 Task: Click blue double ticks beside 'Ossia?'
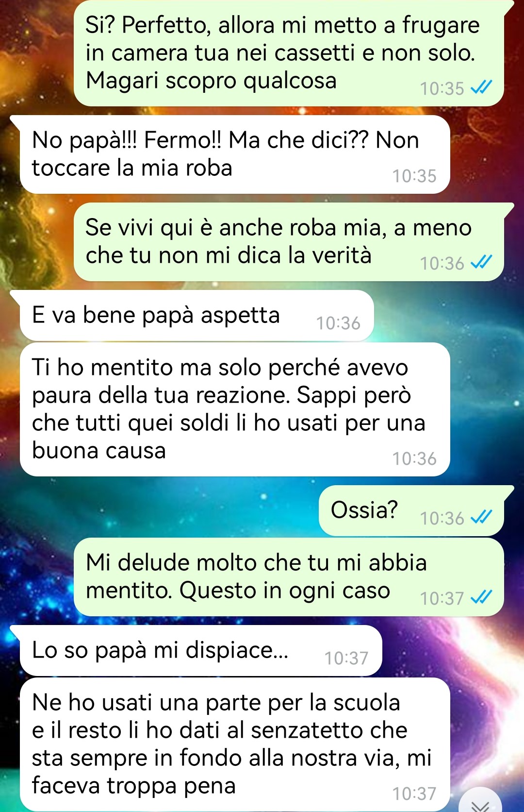coord(481,517)
